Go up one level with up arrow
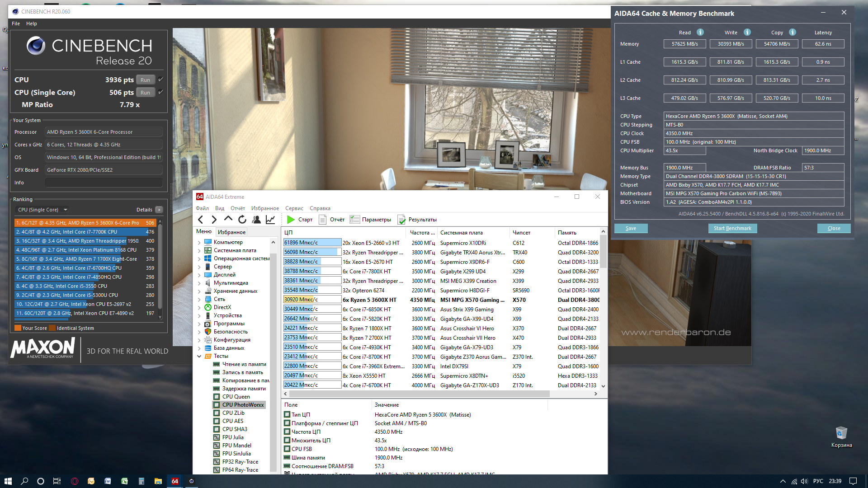This screenshot has width=868, height=488. pyautogui.click(x=228, y=219)
